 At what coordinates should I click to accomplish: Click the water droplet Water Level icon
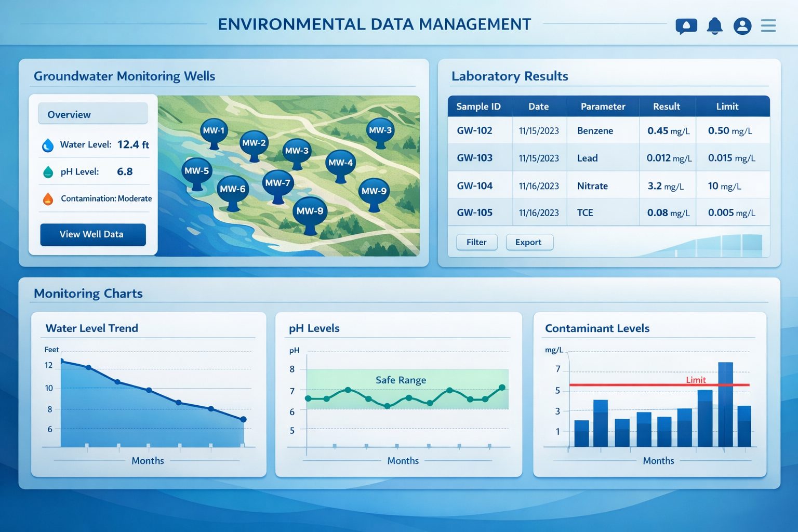tap(48, 145)
